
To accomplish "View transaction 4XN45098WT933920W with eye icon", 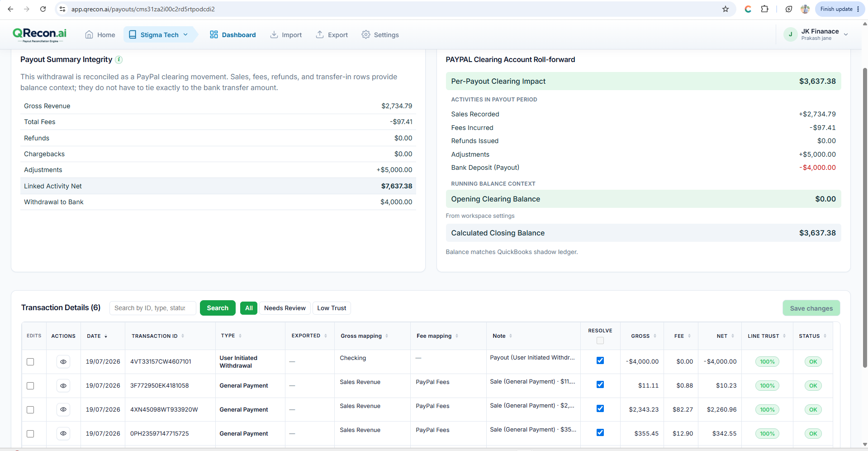I will pyautogui.click(x=63, y=410).
